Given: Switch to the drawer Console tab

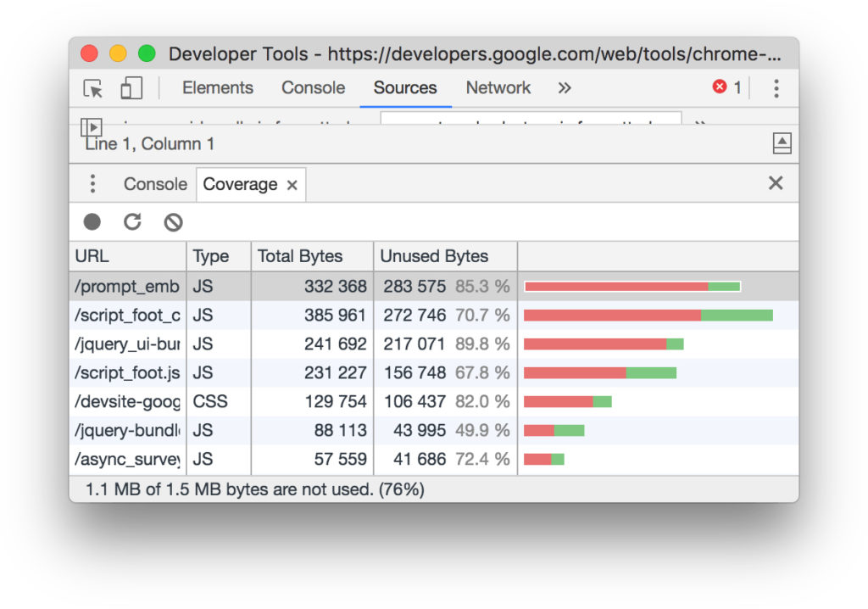Looking at the screenshot, I should [155, 184].
